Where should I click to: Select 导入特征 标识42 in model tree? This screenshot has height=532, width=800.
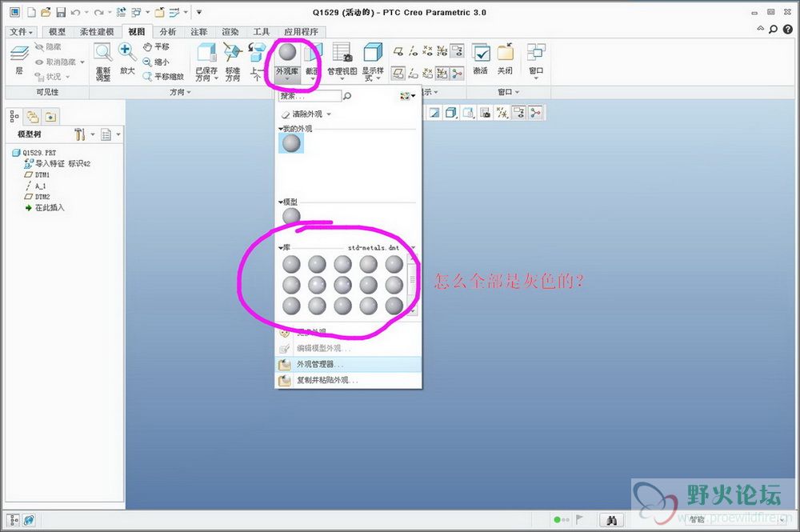(57, 164)
